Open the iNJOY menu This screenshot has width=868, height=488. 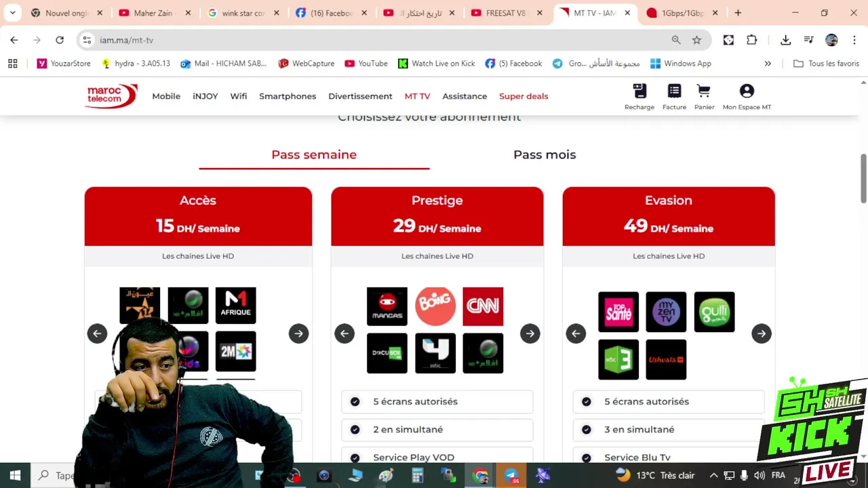205,96
